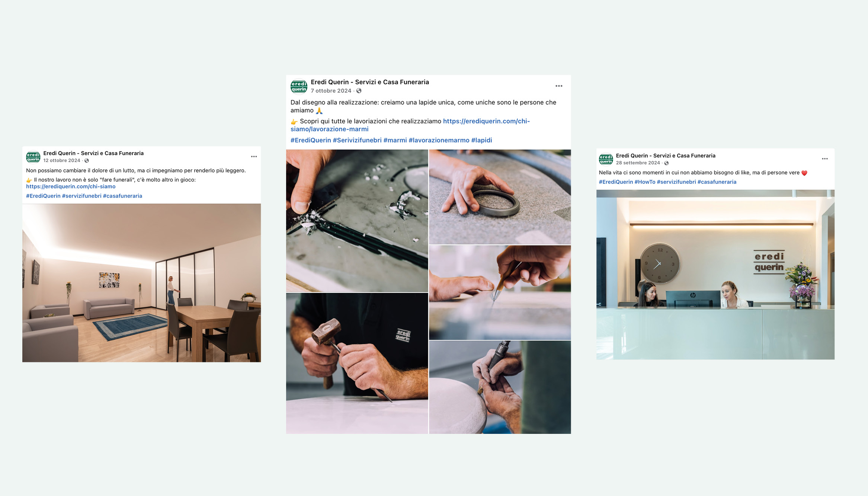Open the waiting room photo with blue rug
Viewport: 868px width, 496px height.
[x=141, y=283]
